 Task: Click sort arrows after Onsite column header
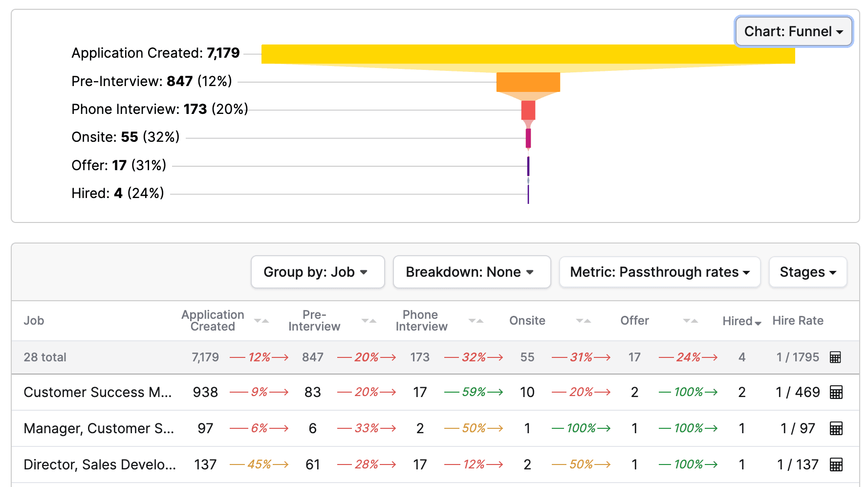point(583,321)
